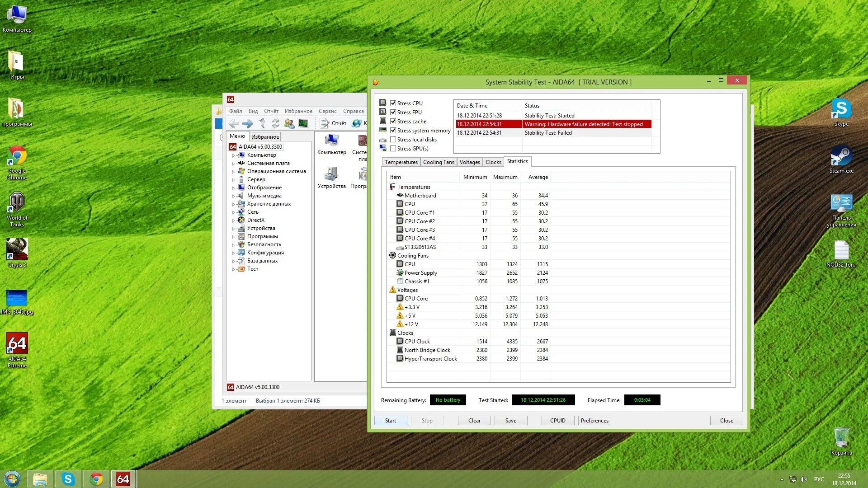
Task: Open the users toolbar icon in AIDA64
Action: pyautogui.click(x=289, y=123)
